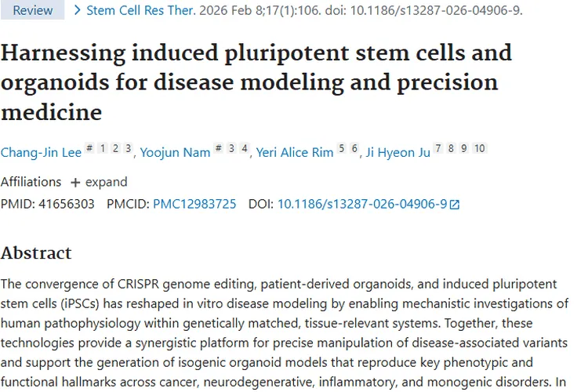This screenshot has width=588, height=392.
Task: Click affiliation superscript 1 after Chang-Jin Lee
Action: [103, 149]
